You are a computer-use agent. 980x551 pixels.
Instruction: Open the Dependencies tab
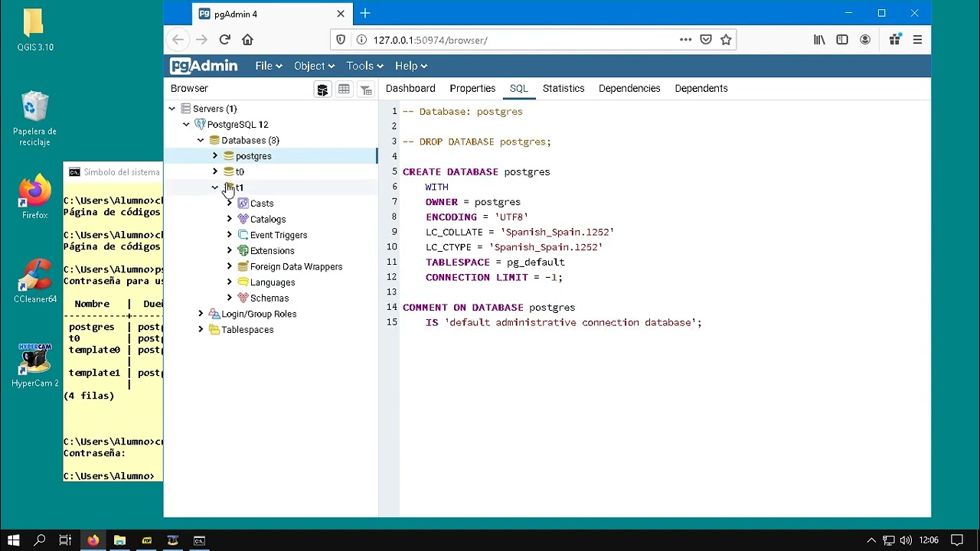coord(629,89)
